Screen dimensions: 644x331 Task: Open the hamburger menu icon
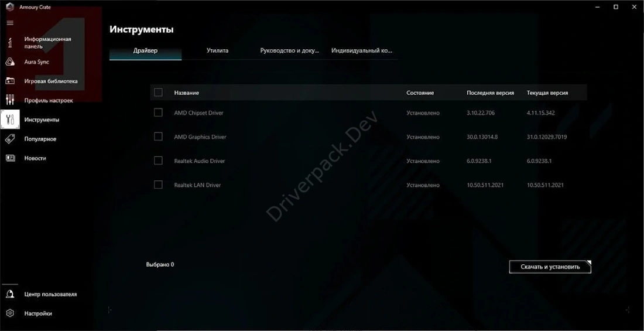(10, 23)
